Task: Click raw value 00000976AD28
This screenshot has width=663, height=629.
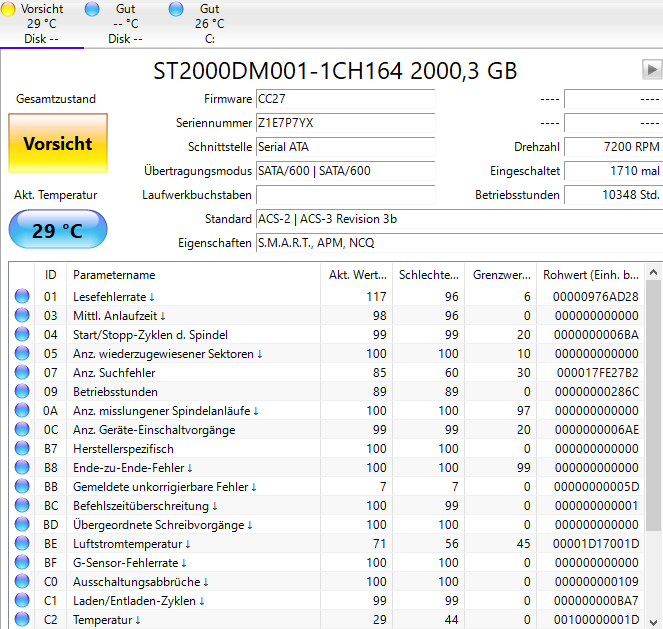Action: (x=596, y=297)
